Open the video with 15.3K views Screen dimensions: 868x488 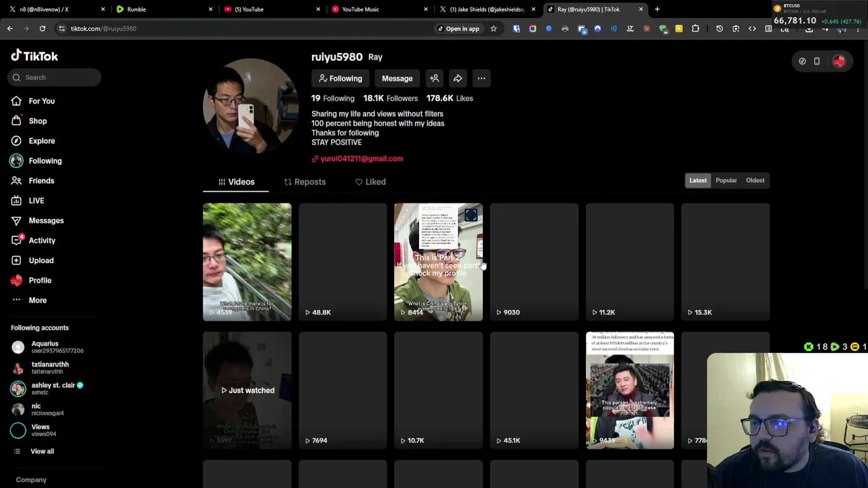(x=725, y=262)
